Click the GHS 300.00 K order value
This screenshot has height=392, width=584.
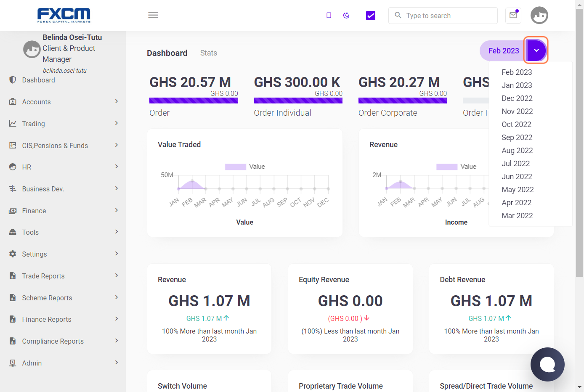[297, 82]
